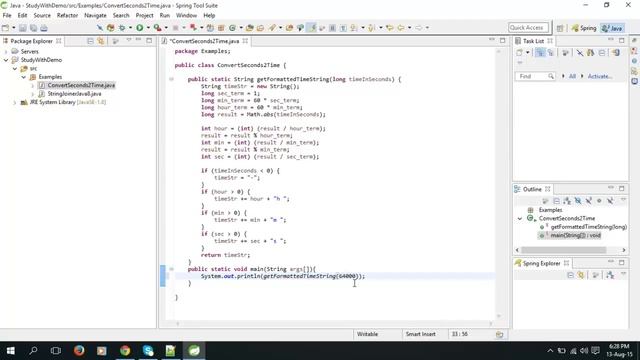
Task: Click Collapse All in Package Explorer
Action: tap(90, 41)
